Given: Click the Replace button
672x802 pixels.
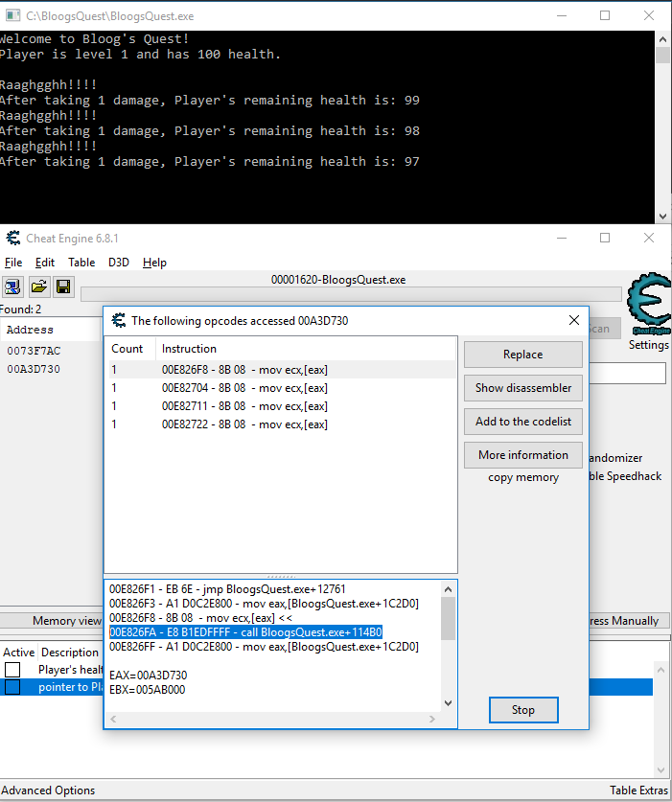Looking at the screenshot, I should [523, 355].
